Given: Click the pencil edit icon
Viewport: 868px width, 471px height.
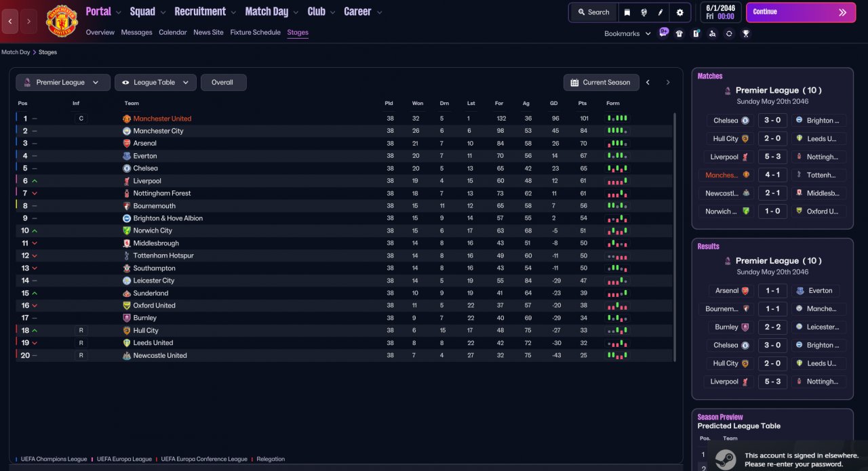Looking at the screenshot, I should click(660, 12).
